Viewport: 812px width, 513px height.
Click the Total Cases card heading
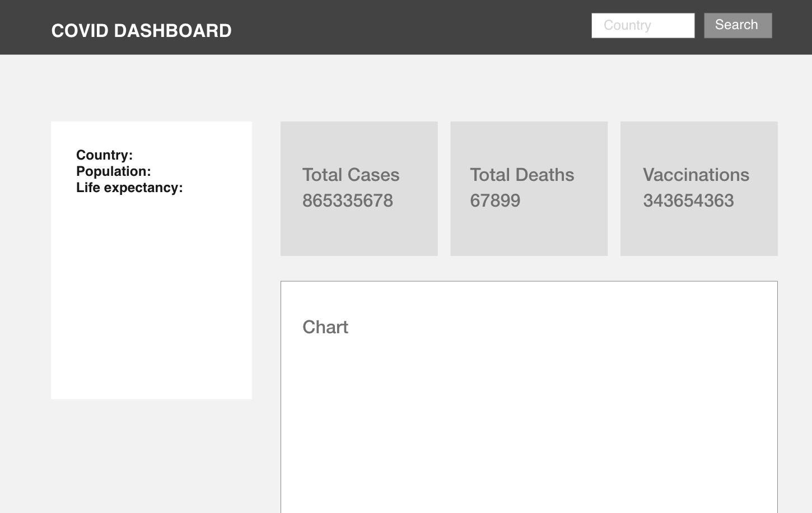click(x=351, y=175)
